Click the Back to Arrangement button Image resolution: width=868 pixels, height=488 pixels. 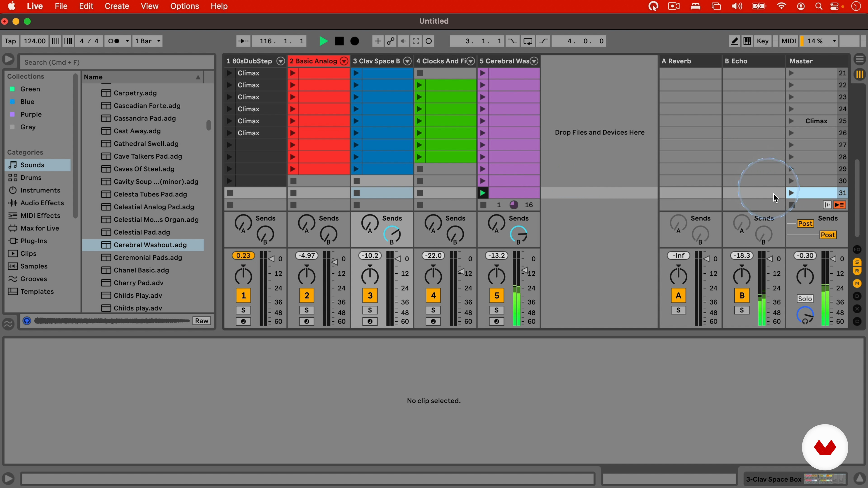click(840, 205)
